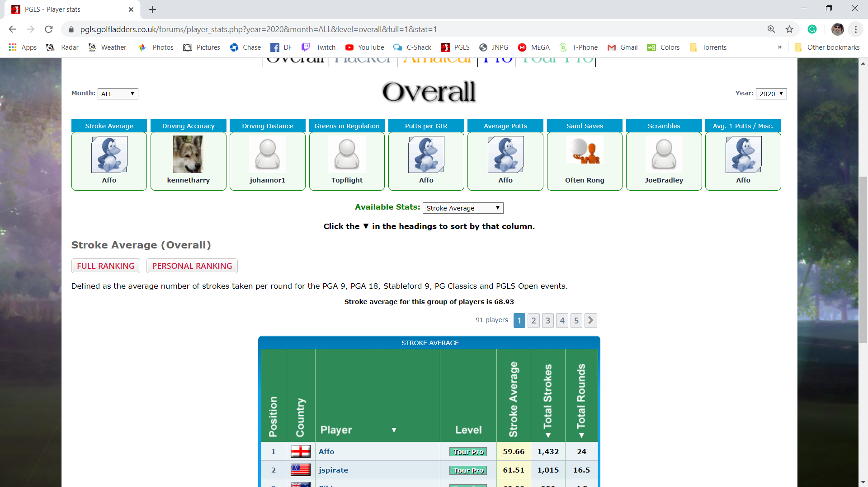The width and height of the screenshot is (868, 487).
Task: Reload the page using the refresh icon
Action: (49, 29)
